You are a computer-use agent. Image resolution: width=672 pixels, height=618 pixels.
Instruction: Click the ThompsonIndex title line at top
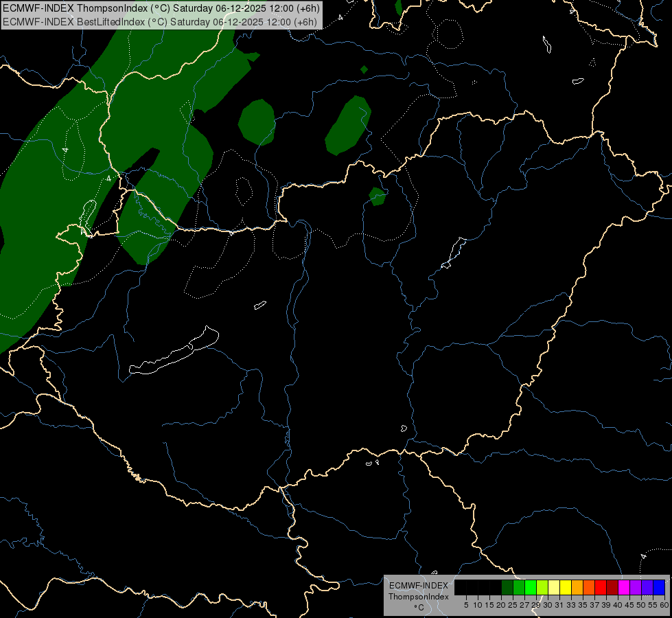coord(161,8)
